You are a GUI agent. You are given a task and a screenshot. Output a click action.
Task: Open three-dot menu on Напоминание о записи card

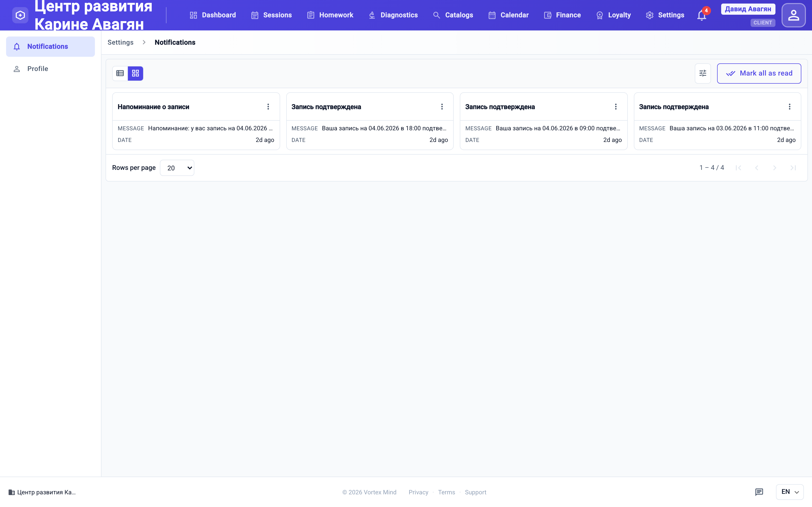268,107
